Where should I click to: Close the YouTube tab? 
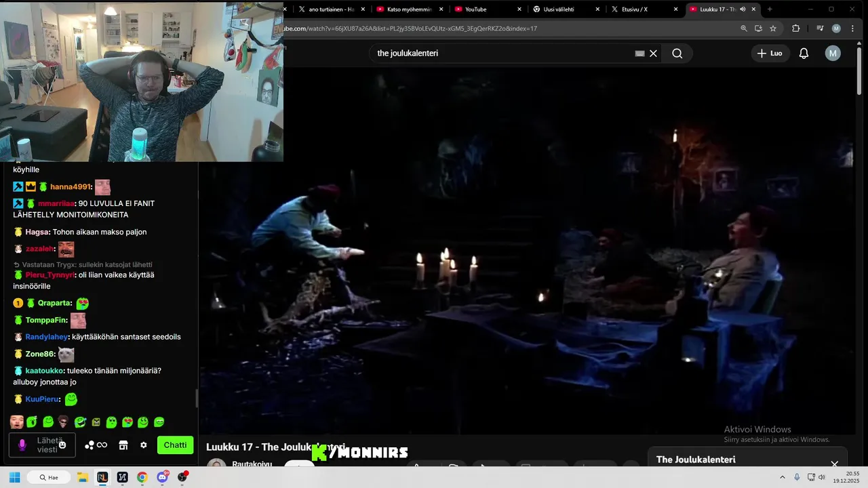(x=519, y=9)
